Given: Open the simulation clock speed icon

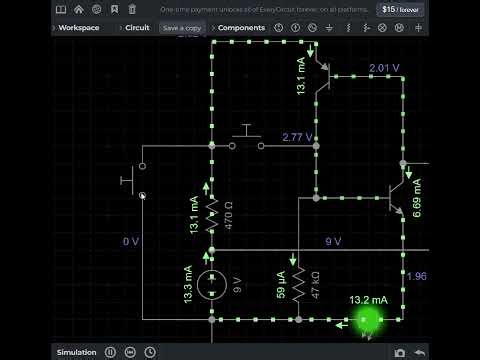Looking at the screenshot, I should click(150, 352).
